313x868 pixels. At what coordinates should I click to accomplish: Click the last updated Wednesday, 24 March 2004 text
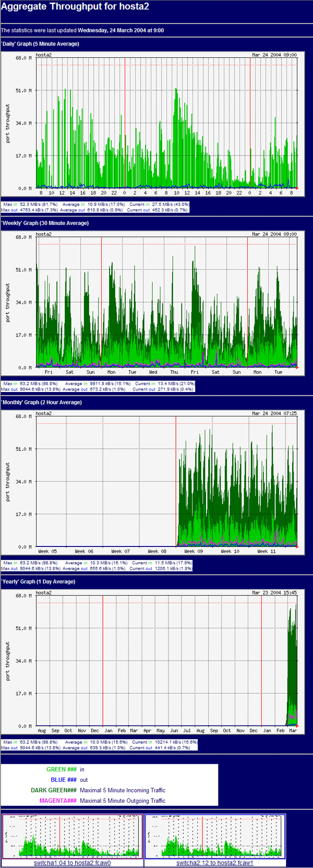pos(121,30)
